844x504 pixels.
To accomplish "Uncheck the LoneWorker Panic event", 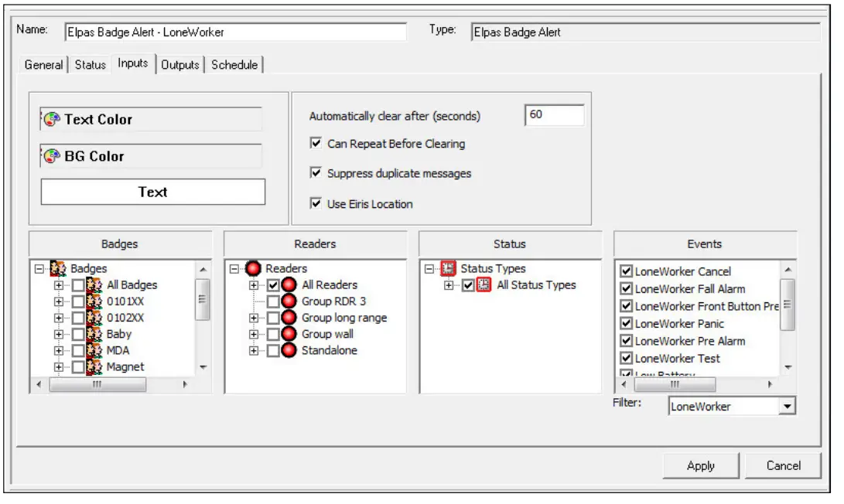I will pos(626,323).
